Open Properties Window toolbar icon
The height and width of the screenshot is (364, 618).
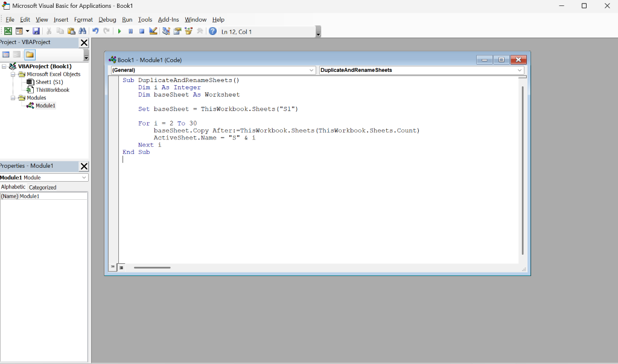pos(177,31)
